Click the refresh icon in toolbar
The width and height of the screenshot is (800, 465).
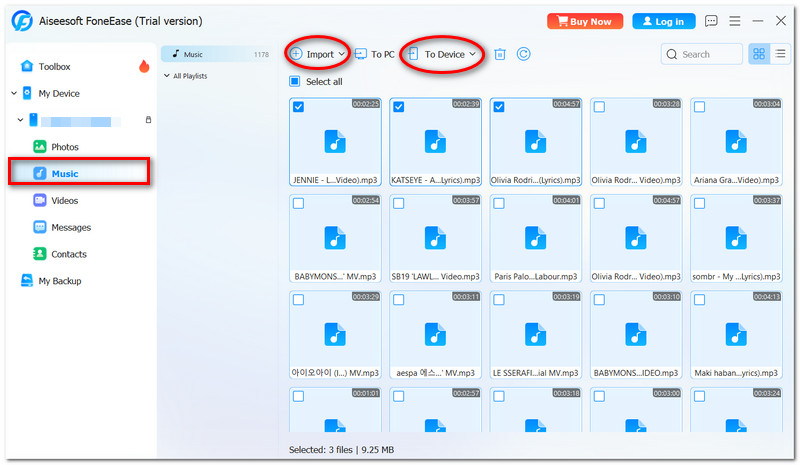tap(523, 54)
